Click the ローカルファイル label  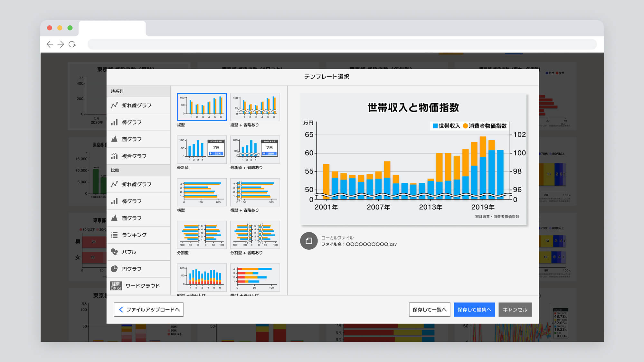tap(337, 238)
